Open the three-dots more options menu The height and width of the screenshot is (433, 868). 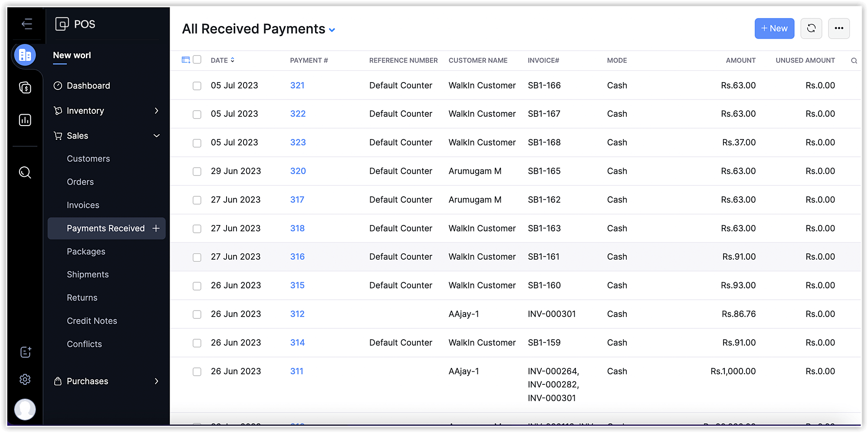[838, 29]
